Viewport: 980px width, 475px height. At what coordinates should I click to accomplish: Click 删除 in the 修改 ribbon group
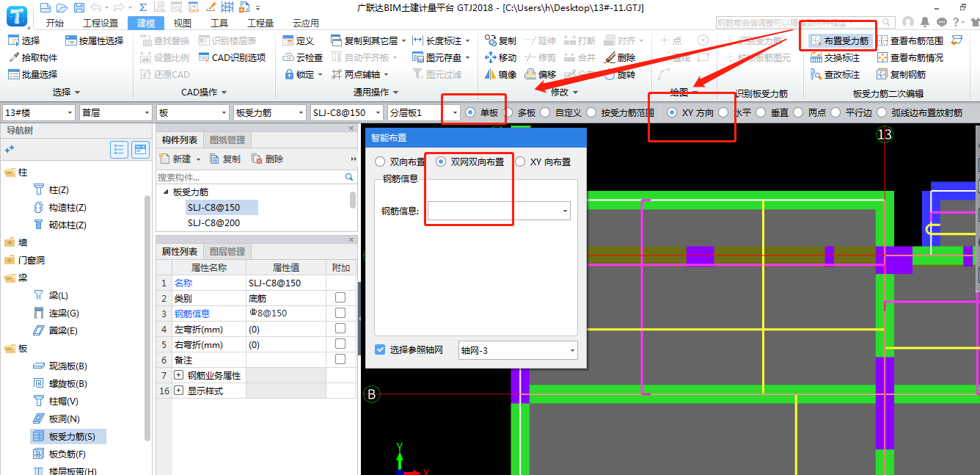[x=620, y=57]
